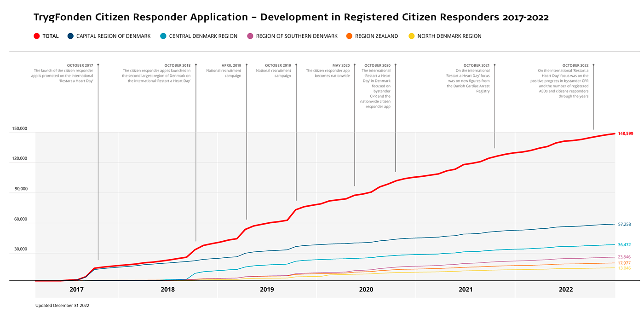Screen dimensions: 644x319
Task: Click the 2021 year label
Action: pos(466,290)
